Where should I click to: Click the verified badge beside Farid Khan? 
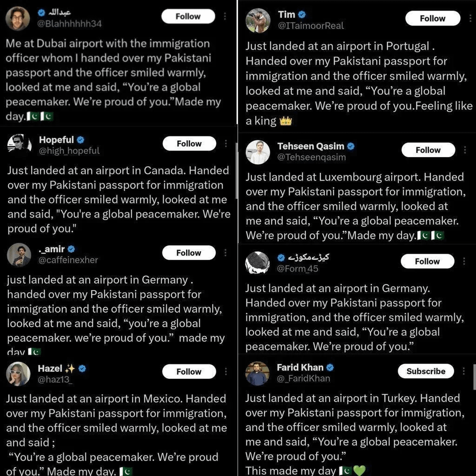[330, 367]
